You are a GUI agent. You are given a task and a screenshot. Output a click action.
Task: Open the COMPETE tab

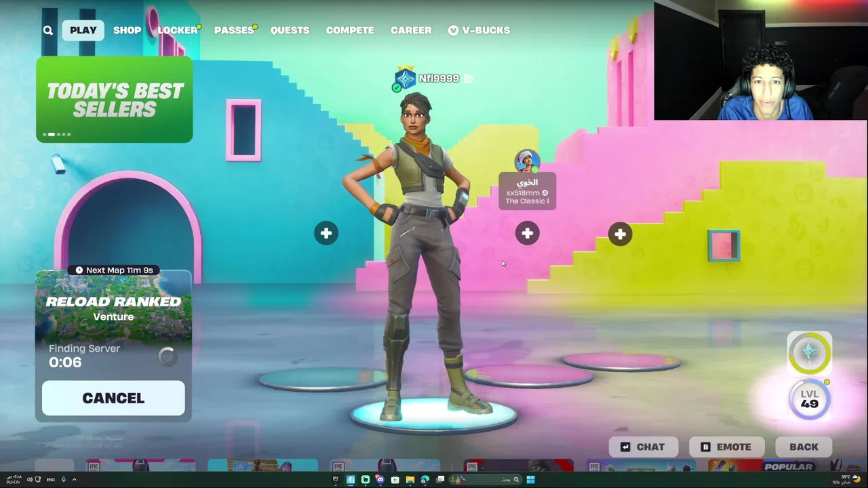[350, 30]
